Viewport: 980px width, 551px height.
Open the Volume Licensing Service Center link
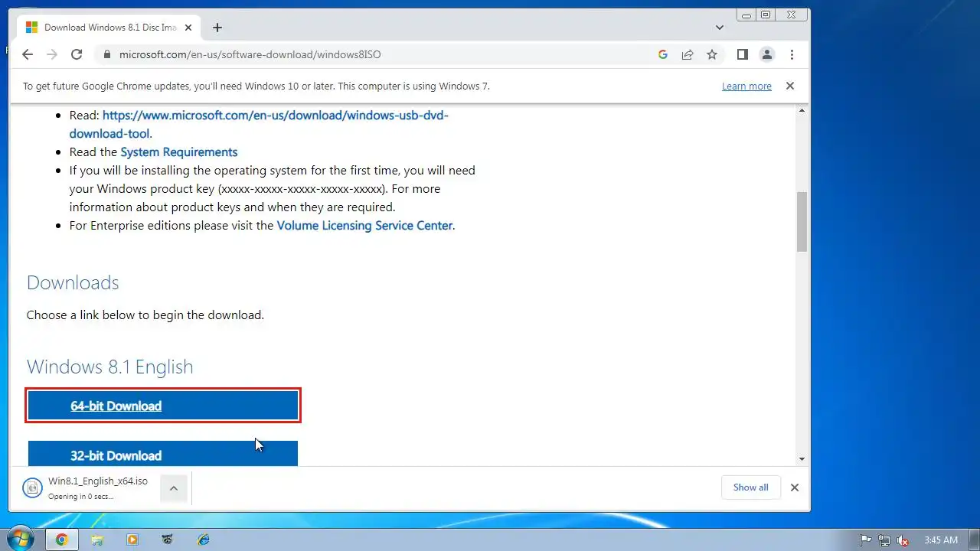[364, 226]
